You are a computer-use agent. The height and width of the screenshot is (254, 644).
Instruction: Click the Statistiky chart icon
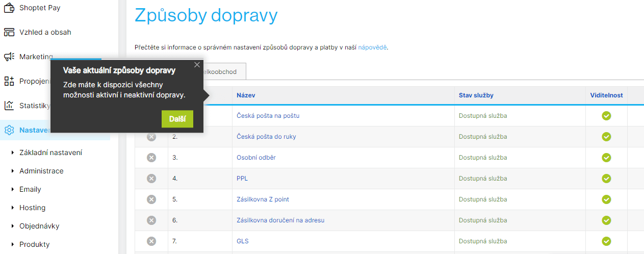point(9,106)
